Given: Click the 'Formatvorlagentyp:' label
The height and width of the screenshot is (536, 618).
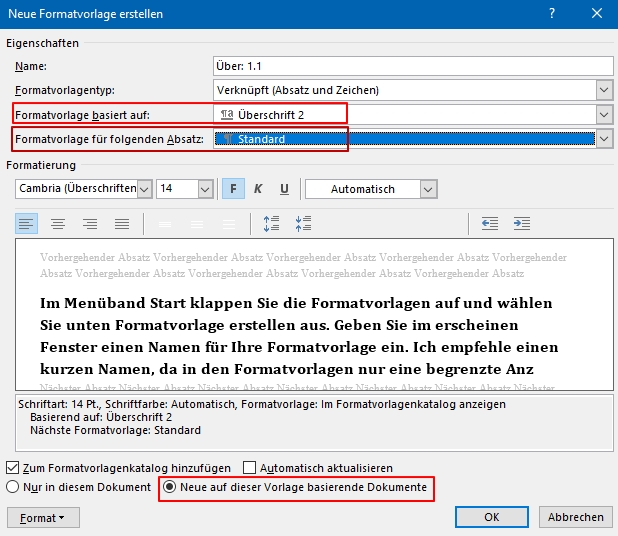Looking at the screenshot, I should point(65,90).
